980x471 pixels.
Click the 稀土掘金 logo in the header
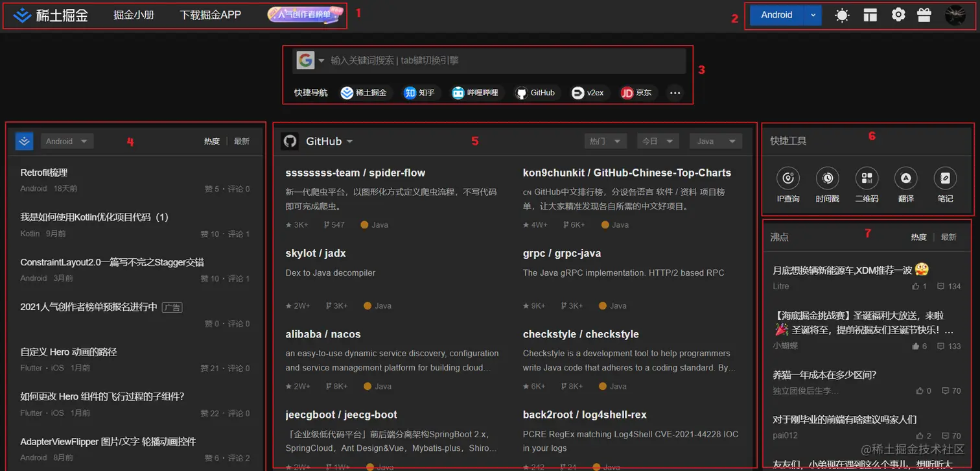(x=51, y=15)
